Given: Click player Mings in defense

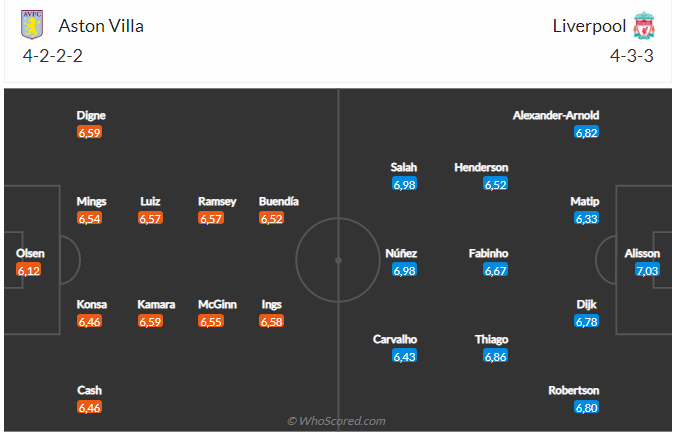Looking at the screenshot, I should pyautogui.click(x=91, y=201).
